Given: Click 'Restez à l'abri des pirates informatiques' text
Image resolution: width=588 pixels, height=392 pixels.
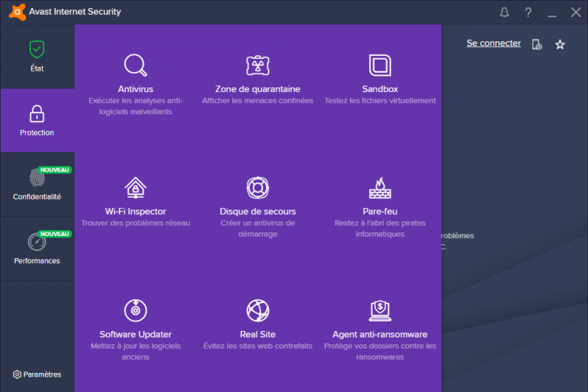Looking at the screenshot, I should [380, 229].
